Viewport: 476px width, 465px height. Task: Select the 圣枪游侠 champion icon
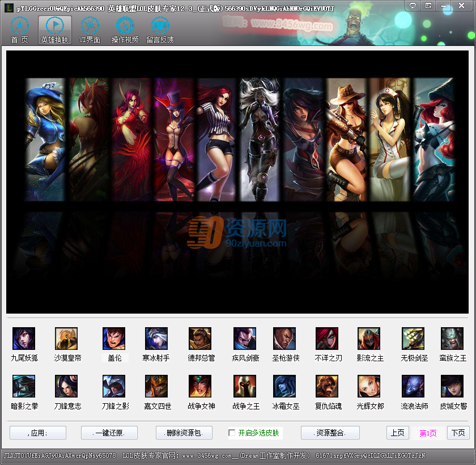click(284, 339)
